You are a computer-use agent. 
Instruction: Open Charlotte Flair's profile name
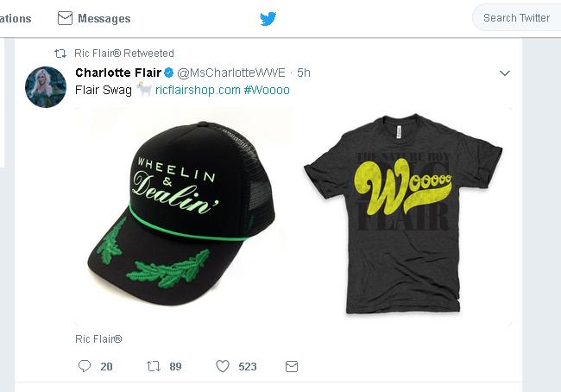point(118,73)
